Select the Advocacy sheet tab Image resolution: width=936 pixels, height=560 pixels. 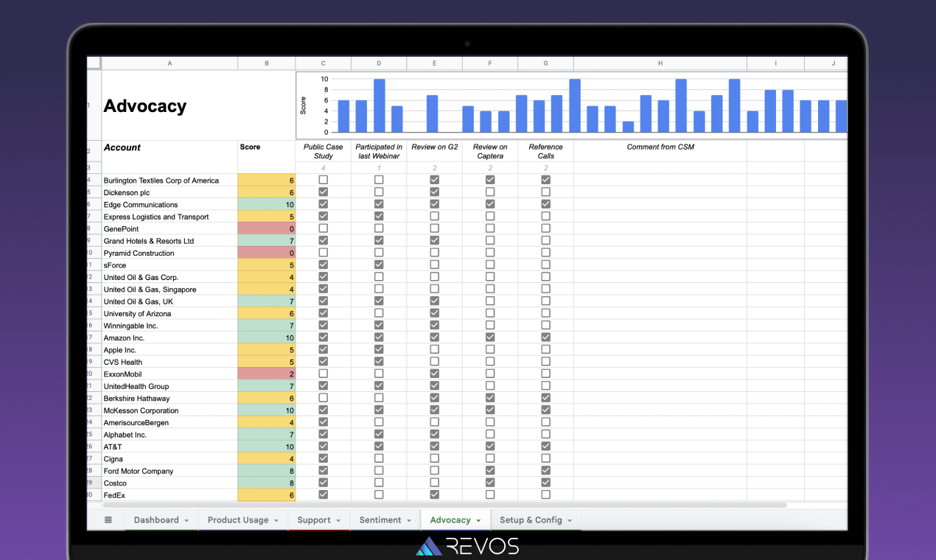click(x=450, y=519)
